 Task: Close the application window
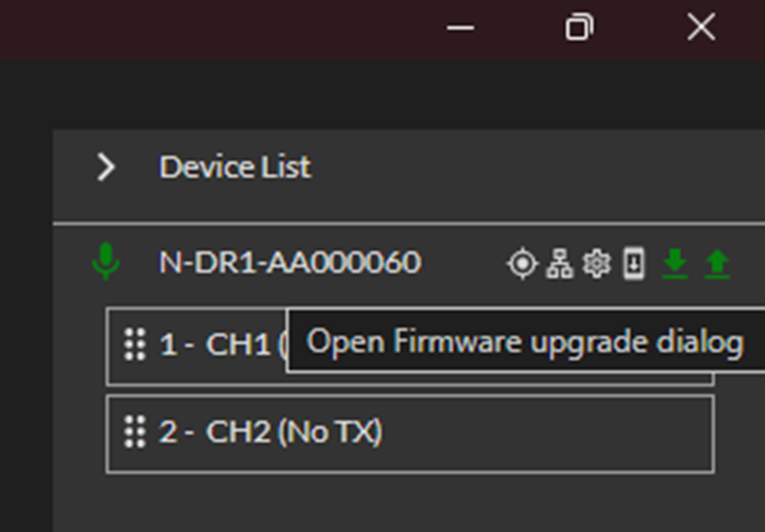[x=701, y=28]
